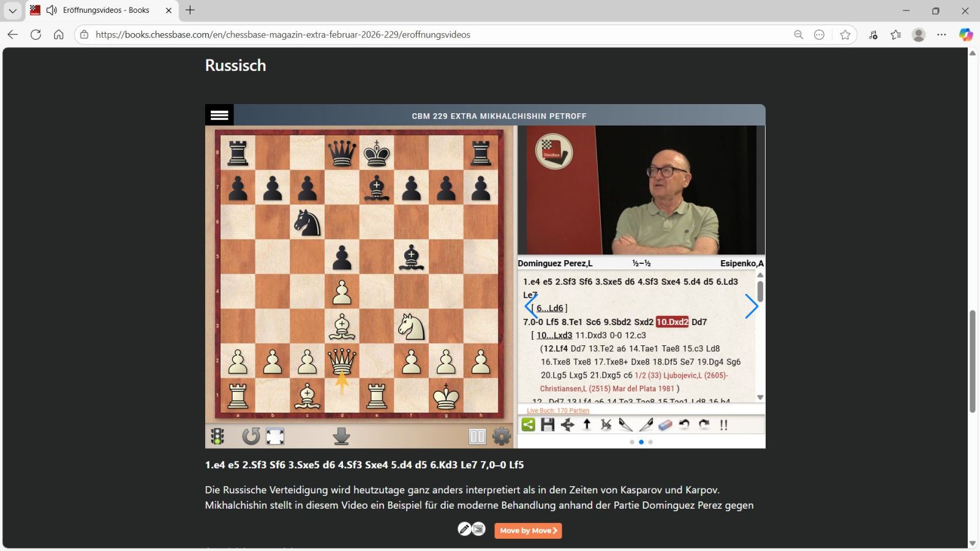Screen dimensions: 980x551
Task: Select the move 10.Dxd2 in notation
Action: (672, 322)
